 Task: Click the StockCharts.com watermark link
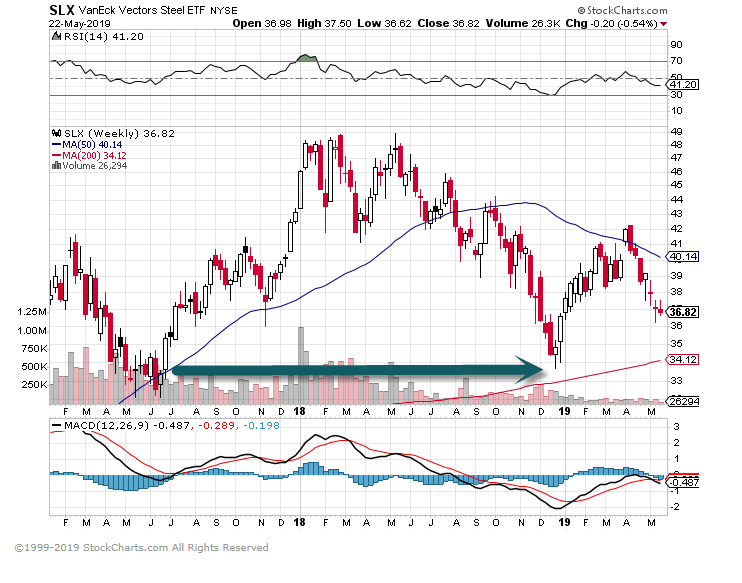point(623,10)
